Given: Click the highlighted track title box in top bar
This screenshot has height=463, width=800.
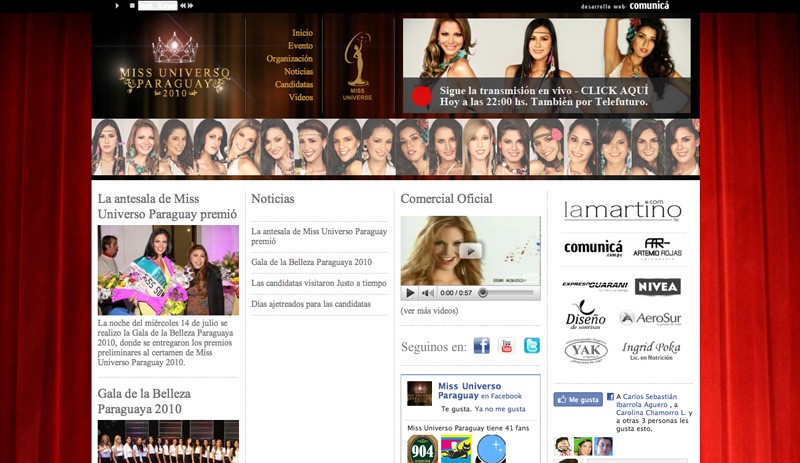Looking at the screenshot, I should [x=158, y=6].
